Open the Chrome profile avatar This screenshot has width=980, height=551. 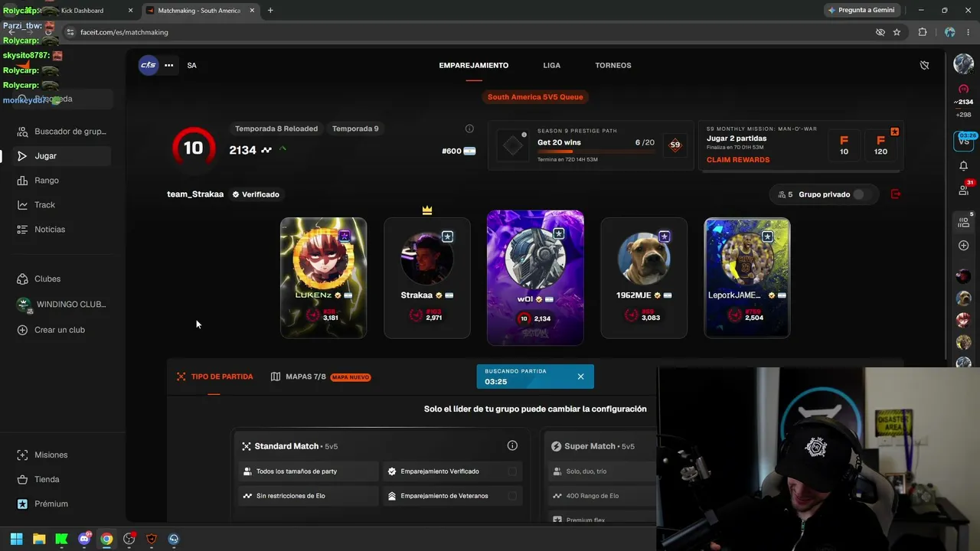[x=949, y=32]
